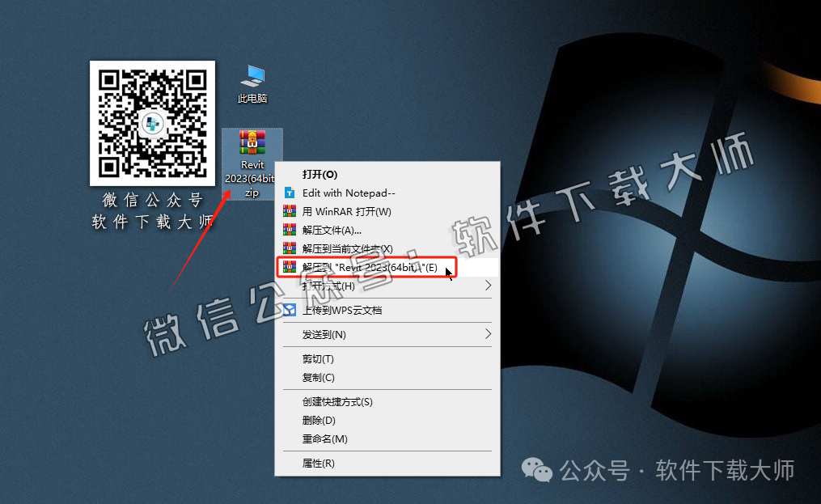Click the highlighted icon beside 解压到 Revit 2023(64bit)
This screenshot has height=504, width=821.
point(289,267)
